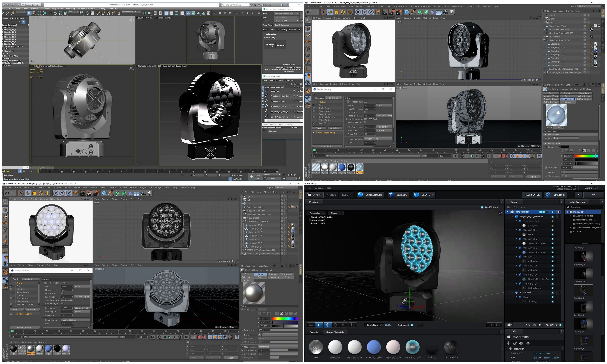Add a new group folder in Element Scene panel
Screen dimensions: 607x364
[x=509, y=325]
